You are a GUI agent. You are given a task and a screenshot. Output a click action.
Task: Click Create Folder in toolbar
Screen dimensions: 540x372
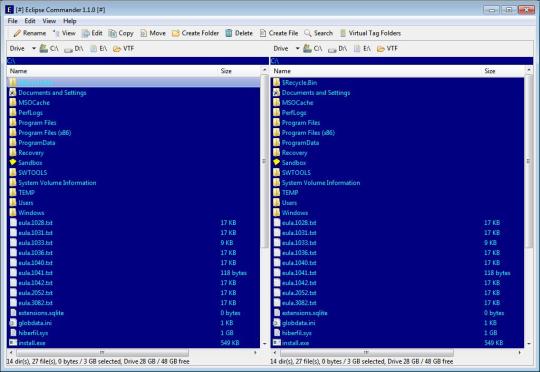[195, 33]
